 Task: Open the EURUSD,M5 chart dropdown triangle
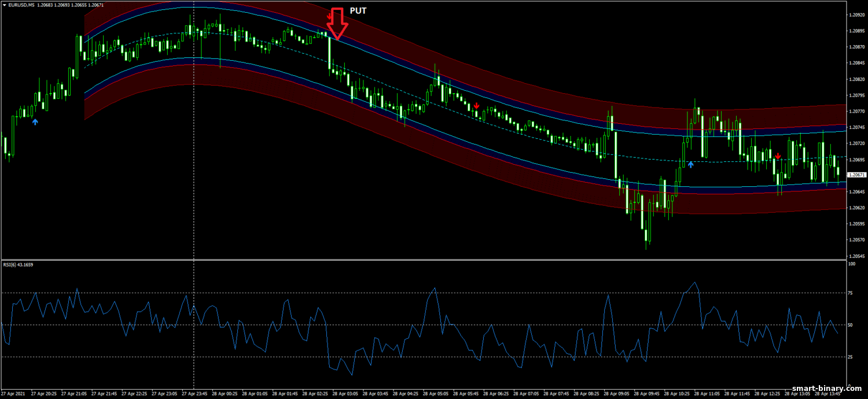(x=5, y=5)
